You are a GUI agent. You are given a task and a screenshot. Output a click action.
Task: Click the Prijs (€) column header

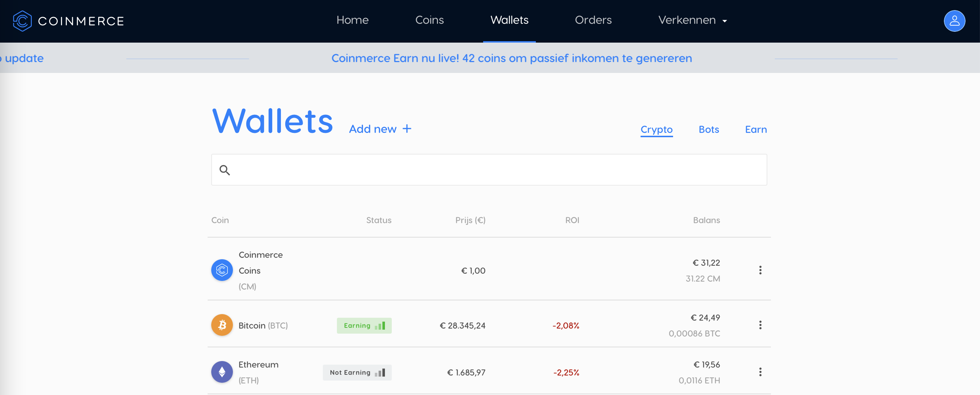470,220
